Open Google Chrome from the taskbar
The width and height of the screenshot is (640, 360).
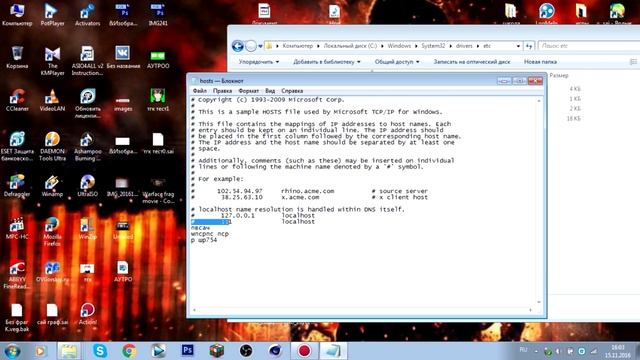[x=129, y=351]
